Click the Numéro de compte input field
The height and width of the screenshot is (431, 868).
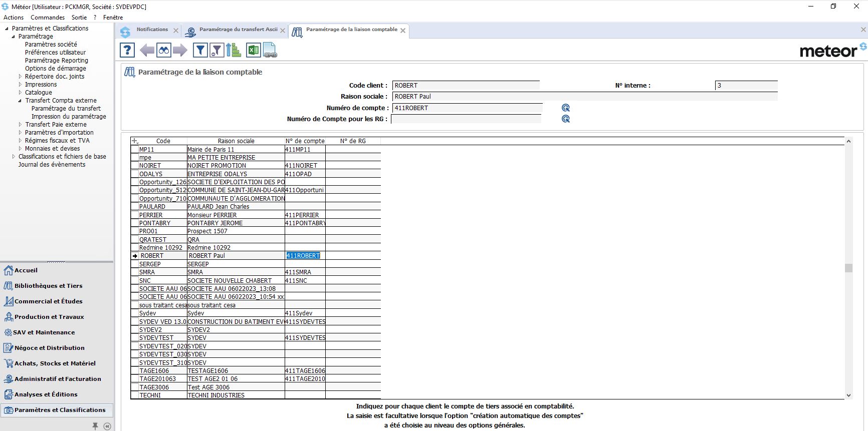[x=467, y=108]
